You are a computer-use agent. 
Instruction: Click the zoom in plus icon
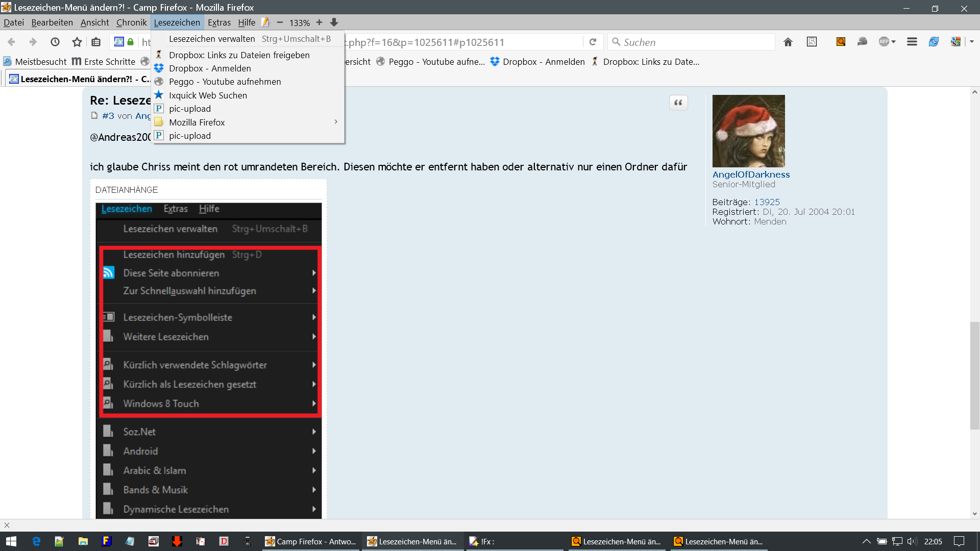point(319,22)
